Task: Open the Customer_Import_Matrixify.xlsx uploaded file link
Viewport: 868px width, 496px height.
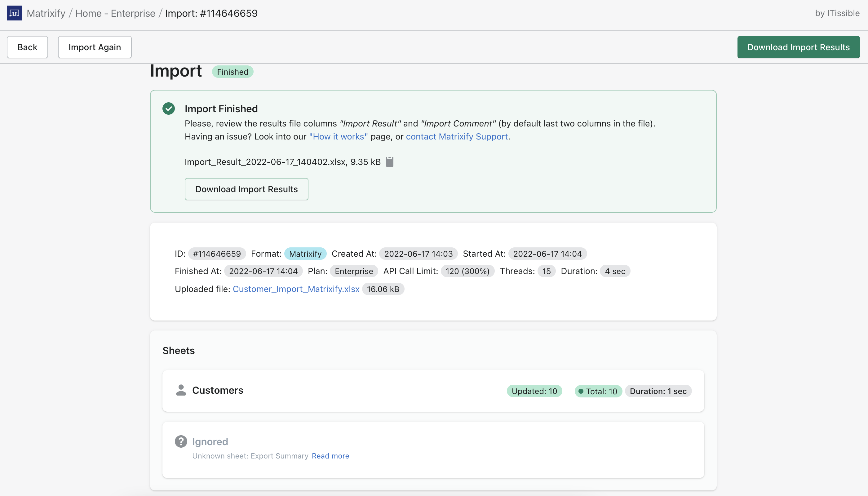Action: click(296, 289)
